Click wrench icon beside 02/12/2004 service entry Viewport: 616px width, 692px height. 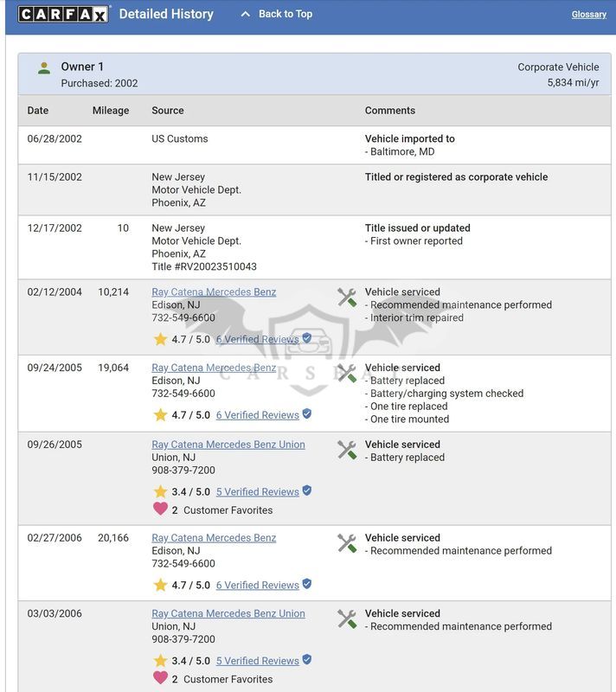[x=347, y=298]
